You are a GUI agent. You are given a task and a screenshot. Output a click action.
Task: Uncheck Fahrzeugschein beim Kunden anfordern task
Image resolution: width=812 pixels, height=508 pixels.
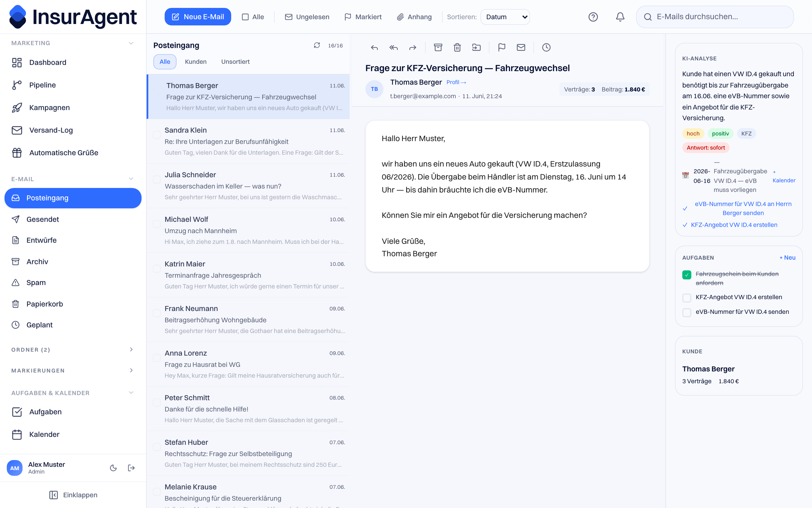[x=687, y=275]
